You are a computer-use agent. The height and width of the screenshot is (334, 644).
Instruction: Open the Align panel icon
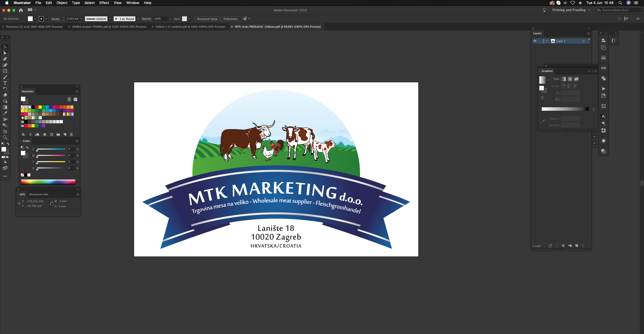[603, 40]
